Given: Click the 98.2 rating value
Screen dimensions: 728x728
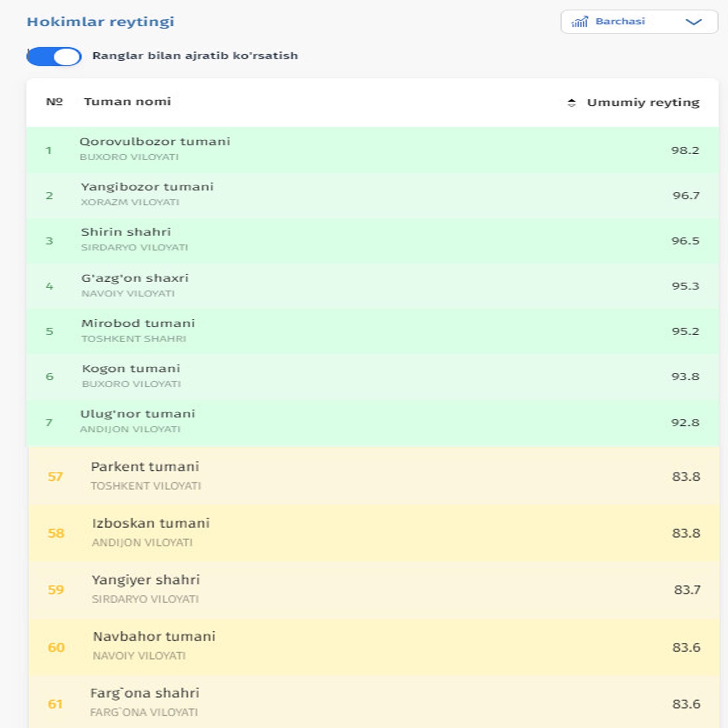Looking at the screenshot, I should [685, 150].
